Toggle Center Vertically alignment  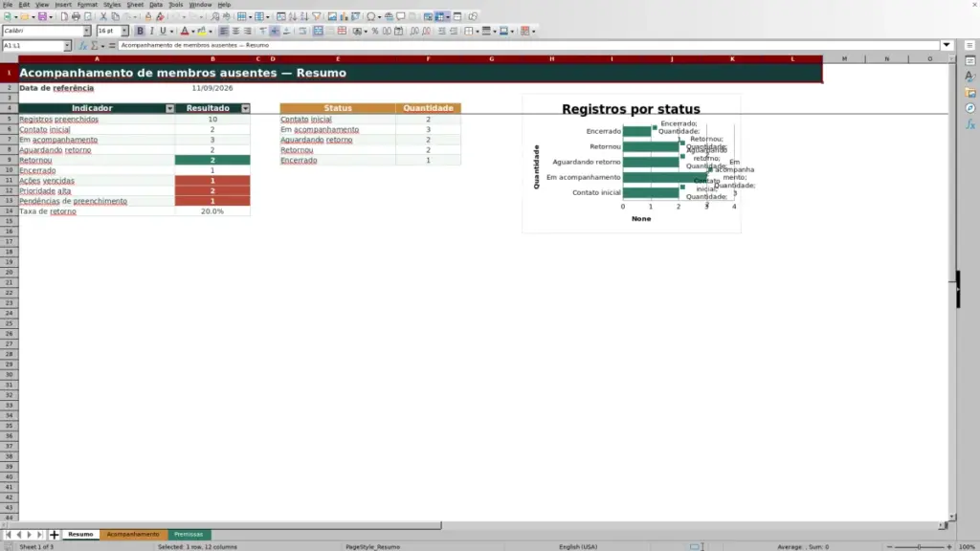point(275,31)
